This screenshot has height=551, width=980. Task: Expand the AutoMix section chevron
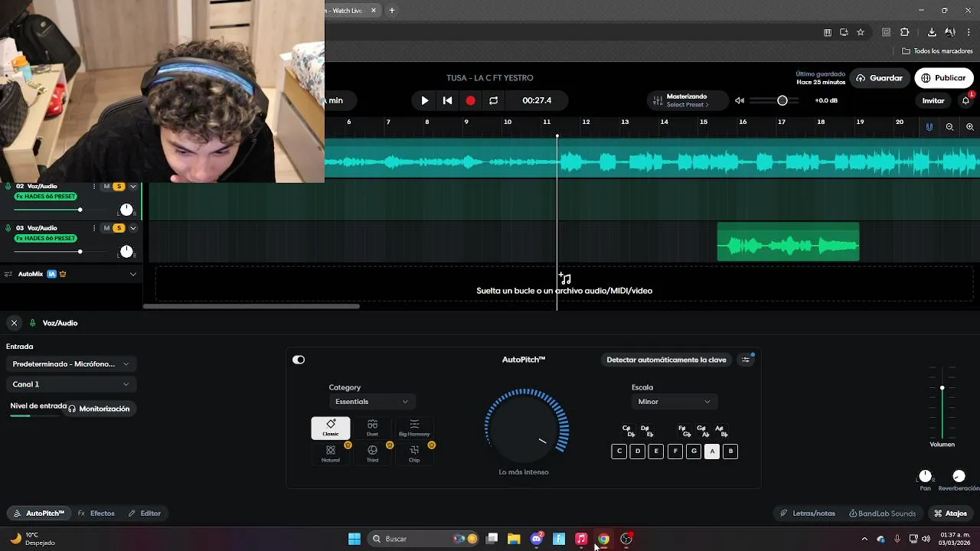133,274
